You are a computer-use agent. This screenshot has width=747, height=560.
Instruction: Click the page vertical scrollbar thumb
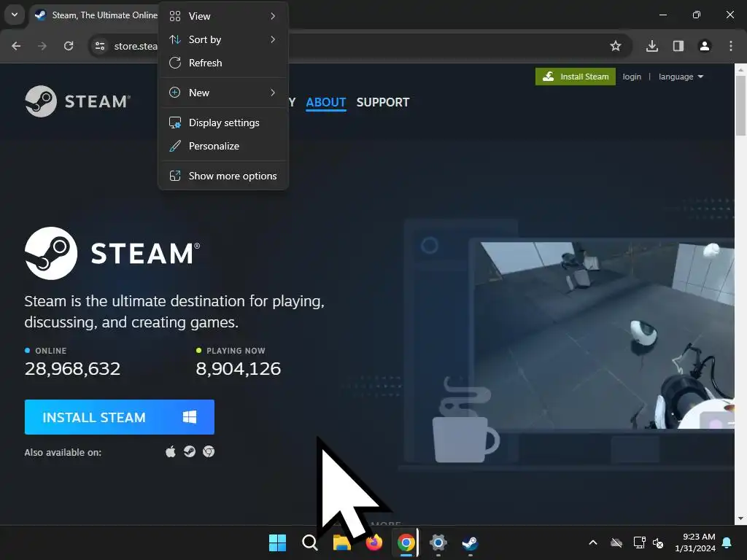(741, 106)
